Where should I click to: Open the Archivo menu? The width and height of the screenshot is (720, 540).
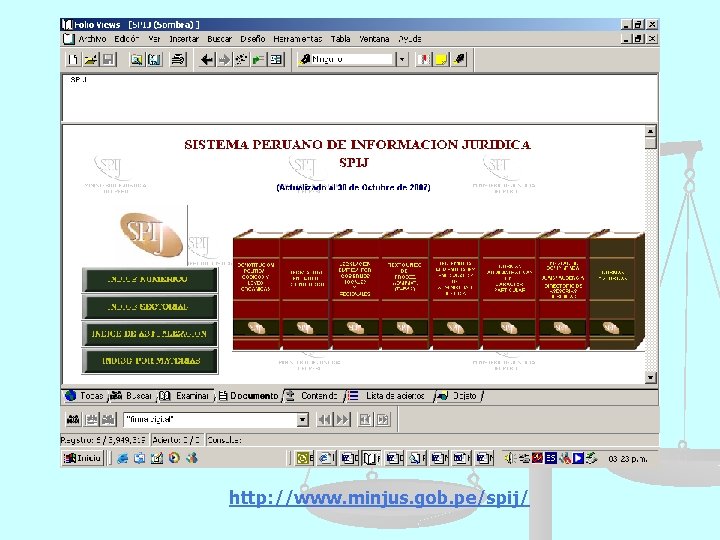[x=92, y=39]
